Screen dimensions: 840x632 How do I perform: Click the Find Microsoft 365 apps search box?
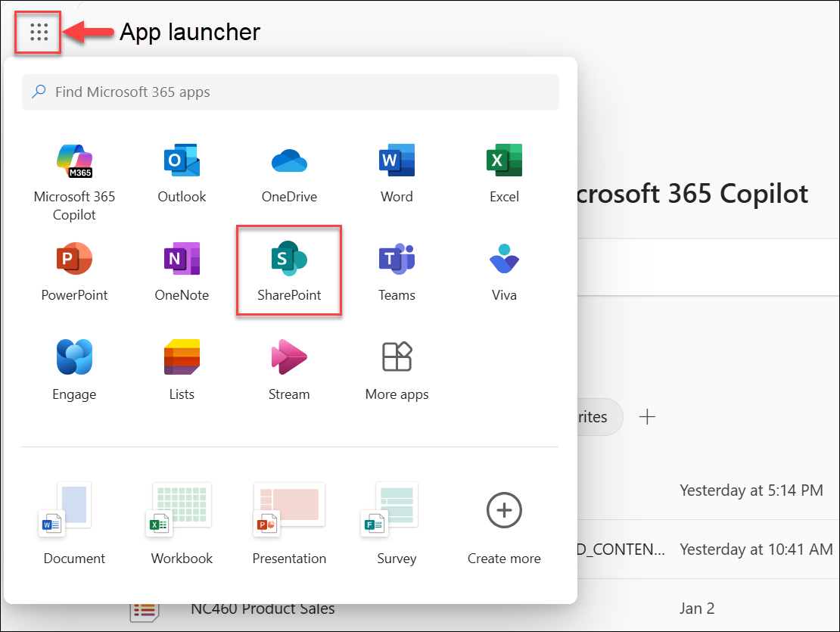pyautogui.click(x=290, y=91)
